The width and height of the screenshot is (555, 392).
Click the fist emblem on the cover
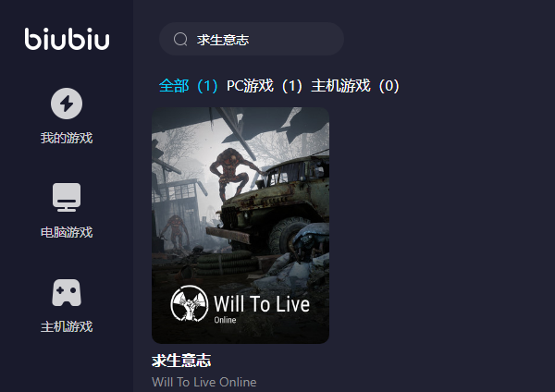point(190,303)
